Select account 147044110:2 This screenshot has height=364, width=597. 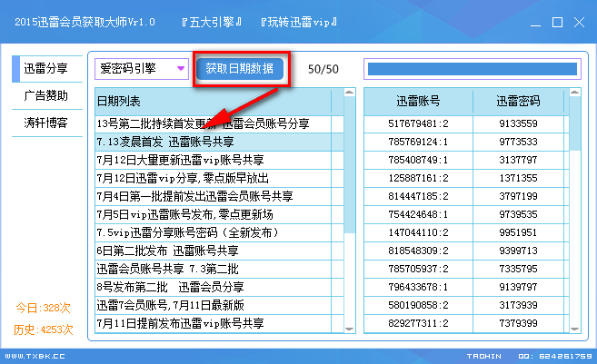[418, 232]
